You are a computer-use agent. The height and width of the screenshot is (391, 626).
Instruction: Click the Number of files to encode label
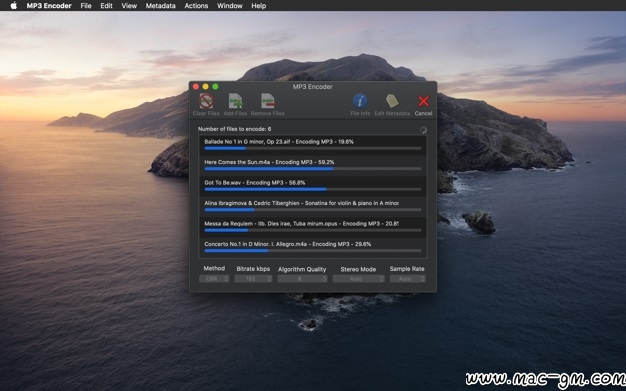[x=234, y=129]
